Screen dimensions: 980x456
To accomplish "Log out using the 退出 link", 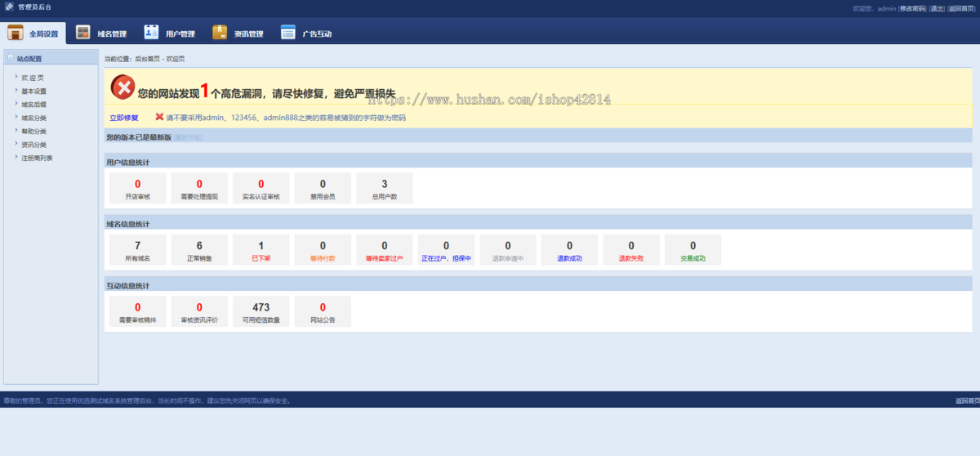I will [937, 8].
